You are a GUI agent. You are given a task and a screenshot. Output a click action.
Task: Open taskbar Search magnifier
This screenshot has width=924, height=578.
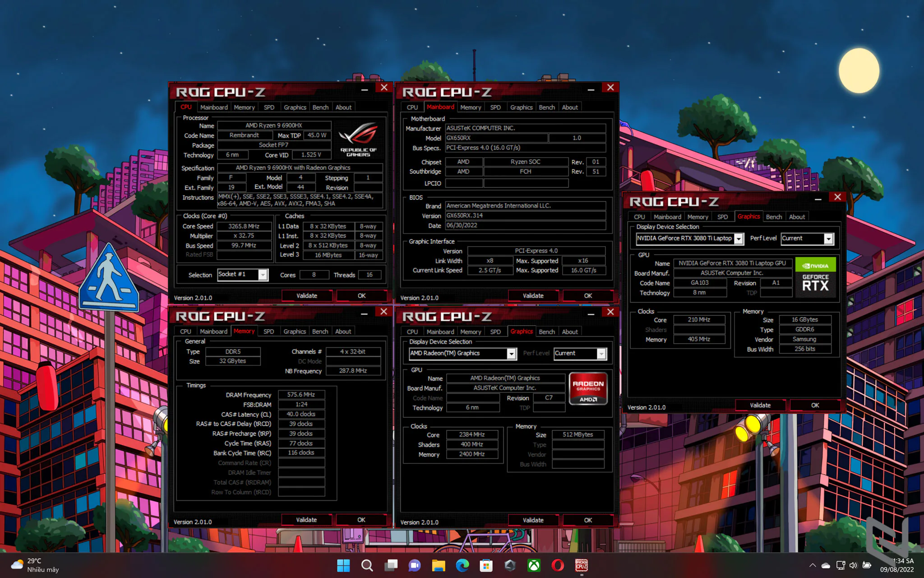367,565
